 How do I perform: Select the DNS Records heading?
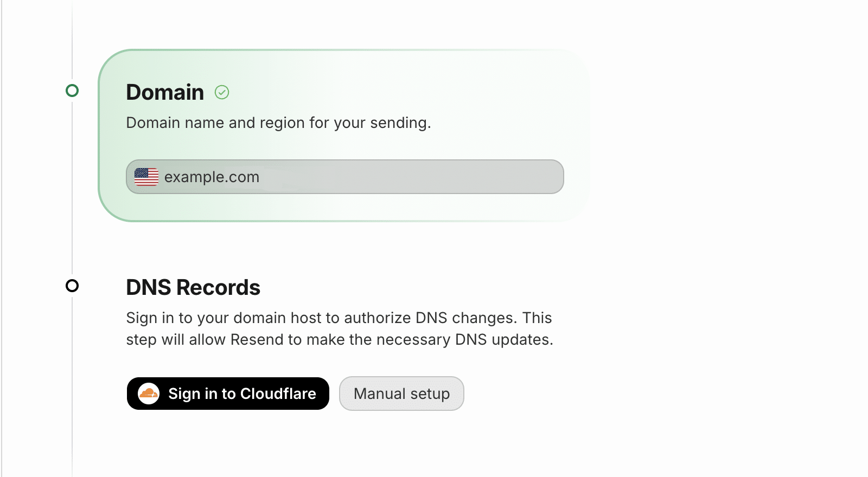[193, 287]
